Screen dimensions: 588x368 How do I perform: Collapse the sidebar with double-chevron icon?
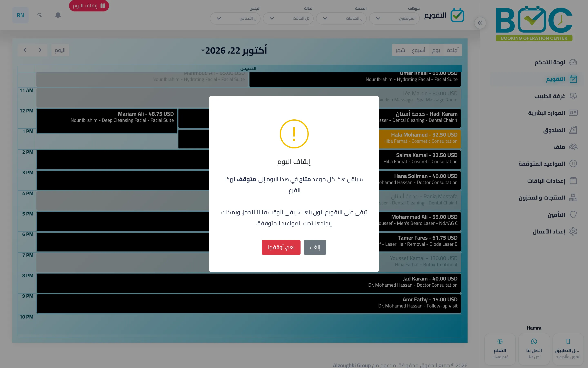(480, 23)
